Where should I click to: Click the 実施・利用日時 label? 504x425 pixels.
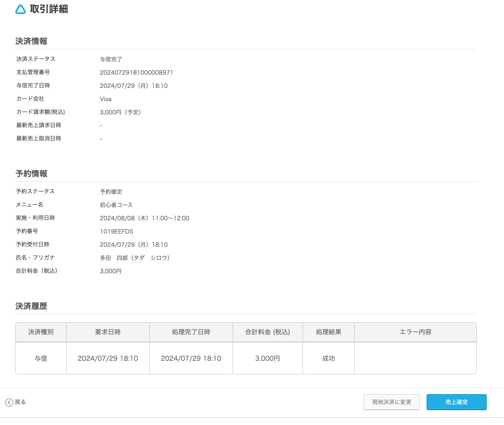35,218
